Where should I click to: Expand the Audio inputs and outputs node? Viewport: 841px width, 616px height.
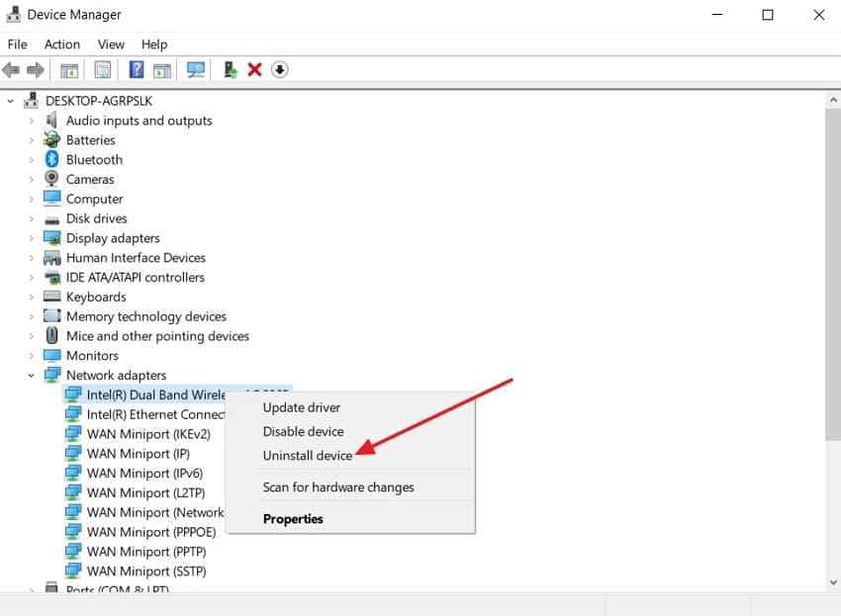coord(31,121)
